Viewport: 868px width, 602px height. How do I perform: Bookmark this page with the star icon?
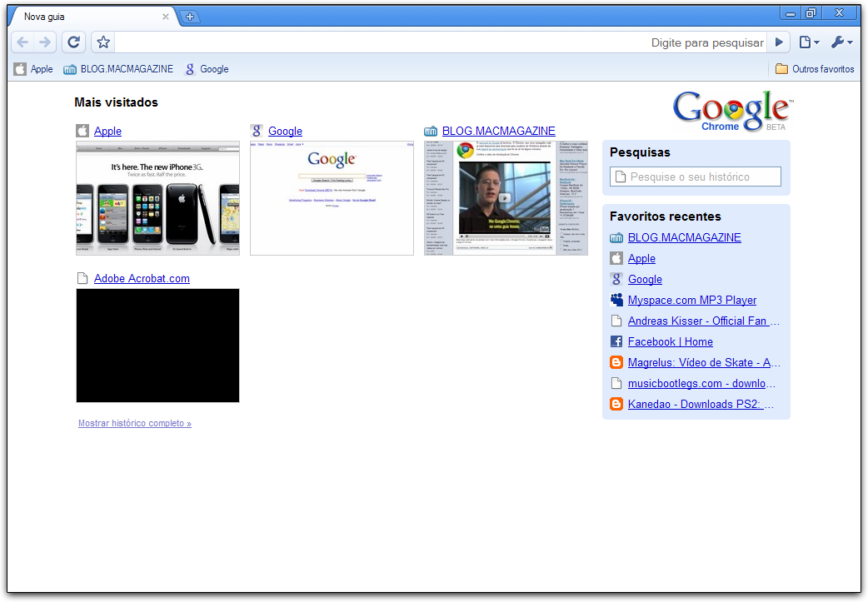103,42
